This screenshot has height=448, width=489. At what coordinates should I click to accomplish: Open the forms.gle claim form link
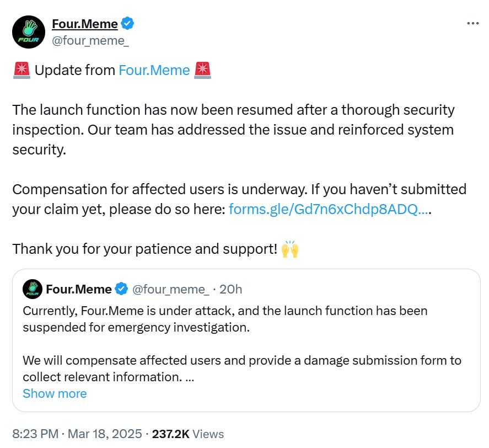click(329, 209)
